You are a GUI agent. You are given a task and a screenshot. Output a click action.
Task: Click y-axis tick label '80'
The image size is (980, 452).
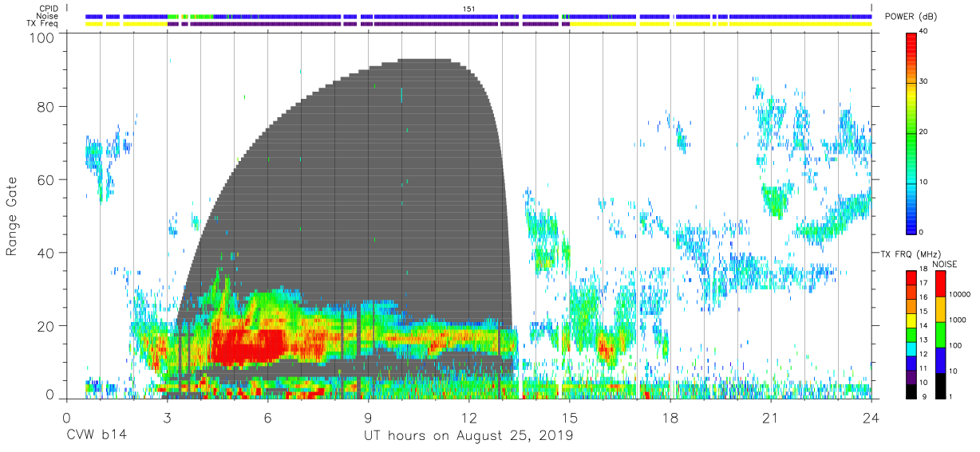pos(45,107)
